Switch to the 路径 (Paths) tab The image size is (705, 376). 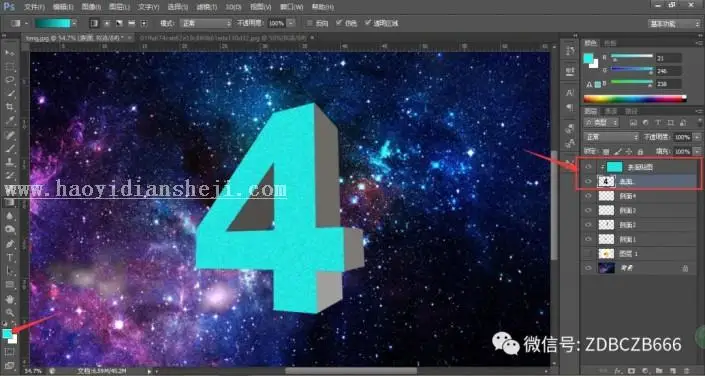631,111
